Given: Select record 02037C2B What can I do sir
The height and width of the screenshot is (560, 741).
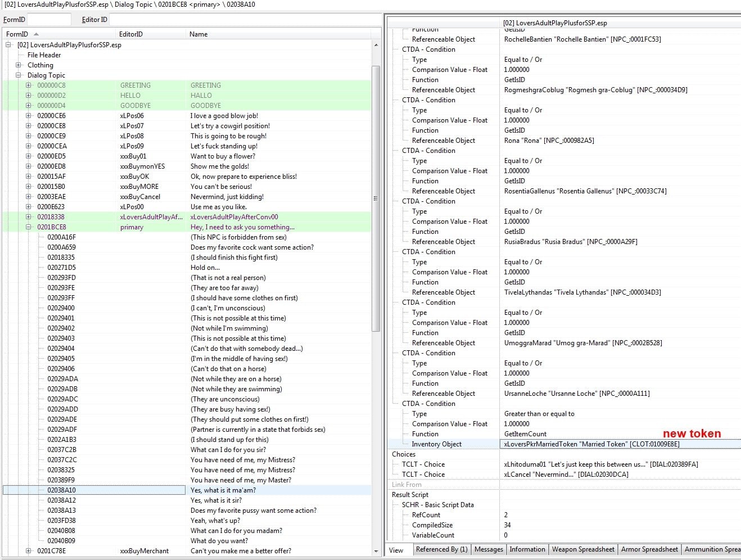Looking at the screenshot, I should (187, 450).
